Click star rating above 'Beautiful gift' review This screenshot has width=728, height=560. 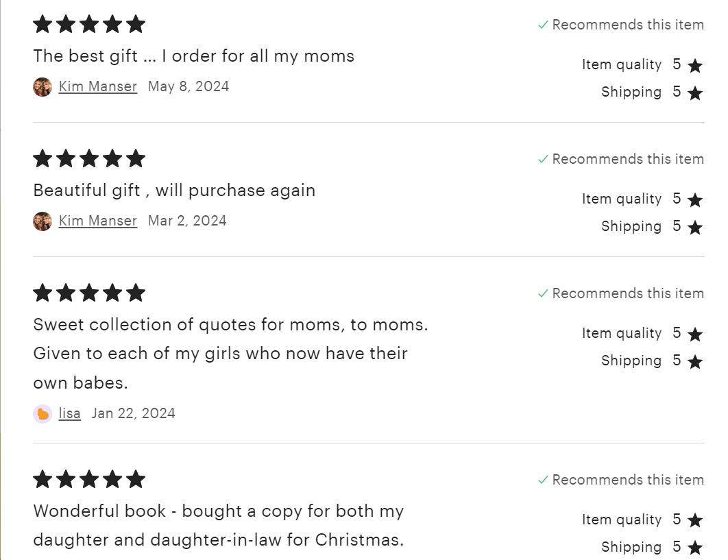(89, 159)
